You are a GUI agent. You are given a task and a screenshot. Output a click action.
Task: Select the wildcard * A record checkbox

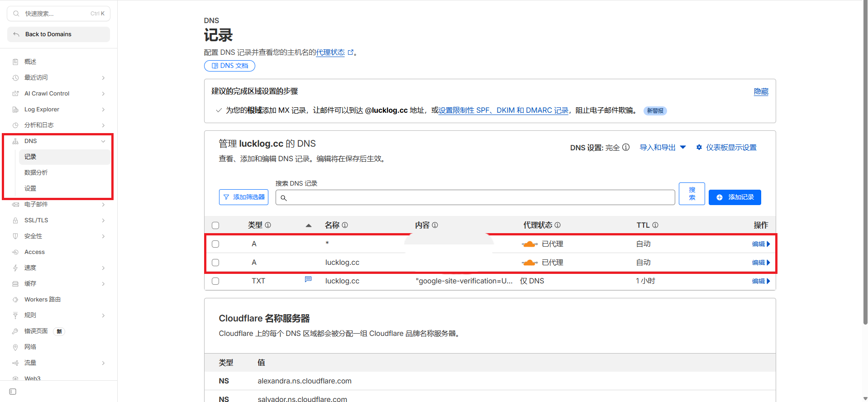click(x=215, y=244)
